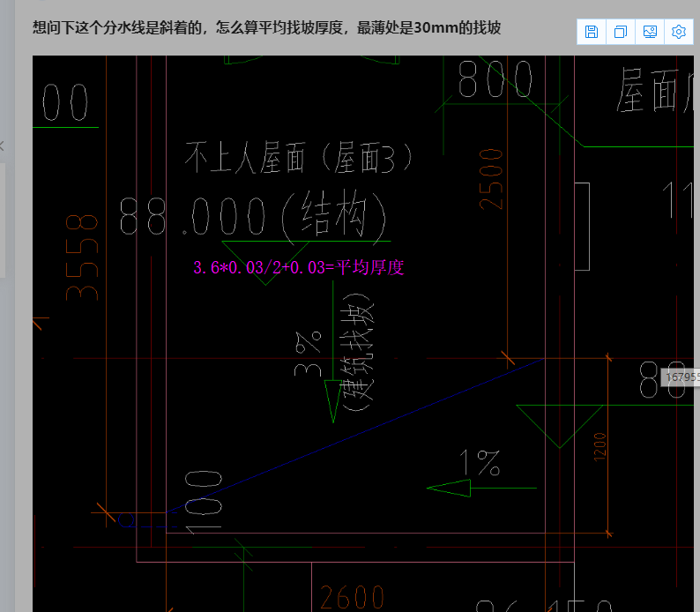Click the 167955 tooltip tag
The width and height of the screenshot is (700, 612).
pyautogui.click(x=681, y=377)
